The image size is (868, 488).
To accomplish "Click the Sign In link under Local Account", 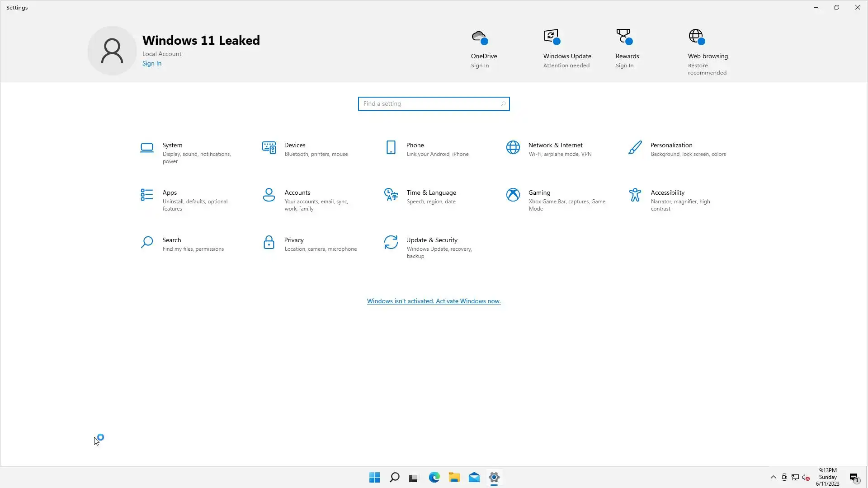I will (x=152, y=64).
